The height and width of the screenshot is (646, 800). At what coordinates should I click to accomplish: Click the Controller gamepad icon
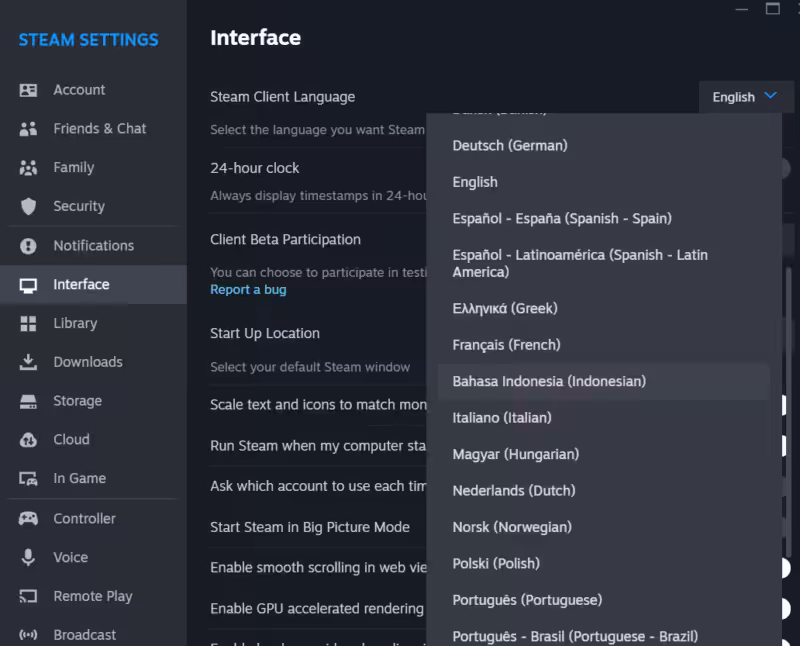[28, 519]
